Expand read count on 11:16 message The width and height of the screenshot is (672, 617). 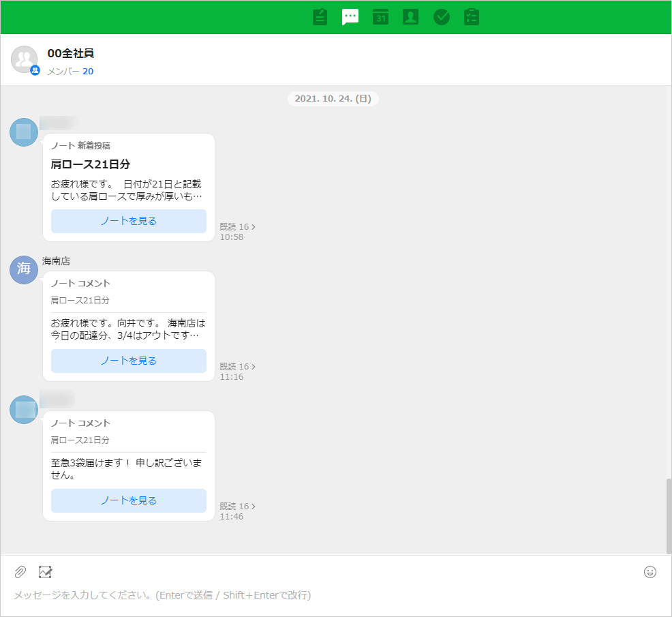coord(238,367)
